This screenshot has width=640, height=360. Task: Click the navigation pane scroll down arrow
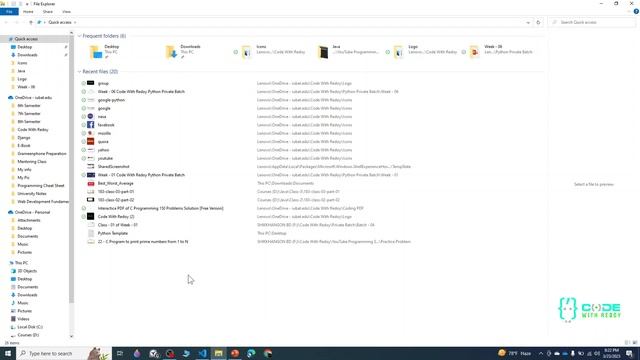click(x=71, y=336)
